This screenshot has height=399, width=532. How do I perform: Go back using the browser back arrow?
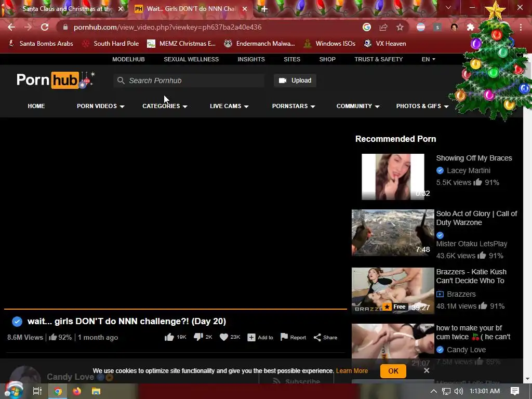pyautogui.click(x=11, y=27)
